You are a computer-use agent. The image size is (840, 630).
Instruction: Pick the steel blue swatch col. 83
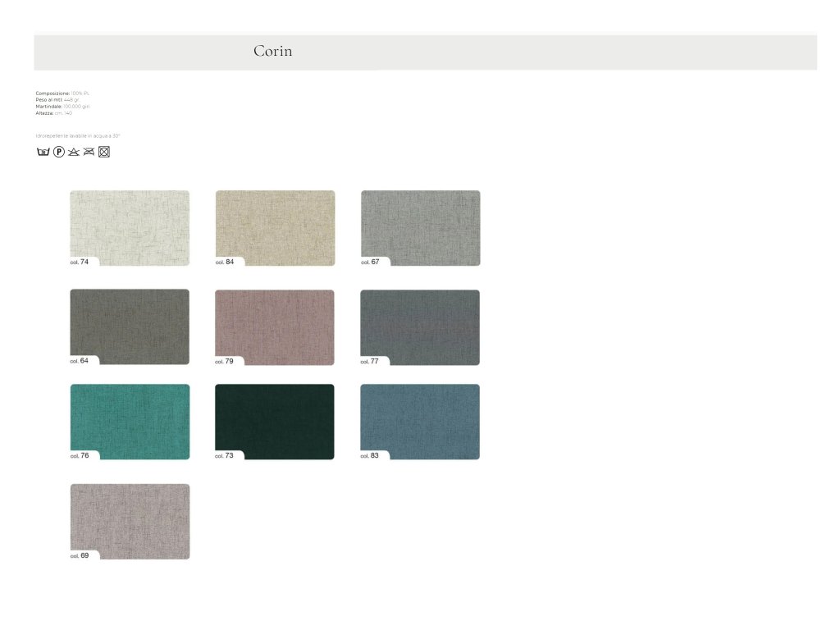[x=420, y=422]
